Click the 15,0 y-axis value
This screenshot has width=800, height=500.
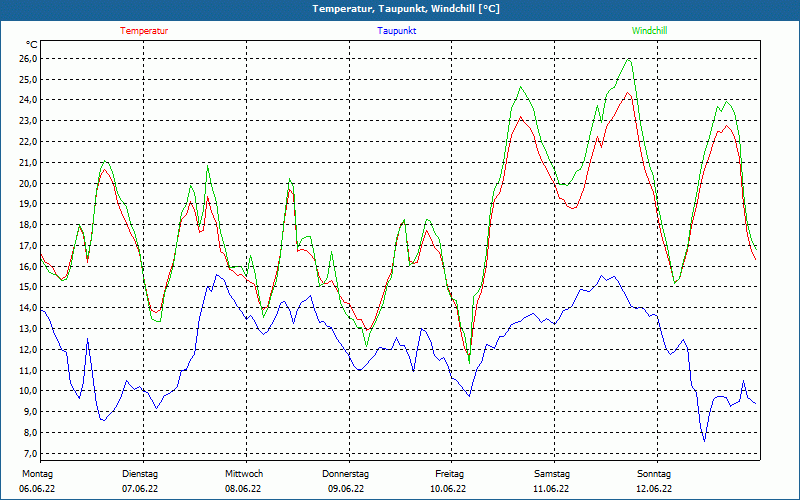pos(29,287)
